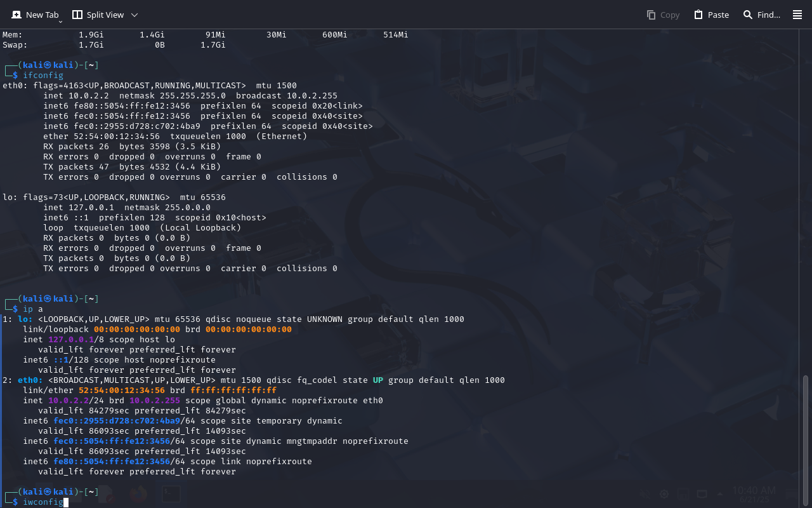Click the purple address 10.0.2.2/24
Image resolution: width=812 pixels, height=508 pixels.
tap(79, 401)
